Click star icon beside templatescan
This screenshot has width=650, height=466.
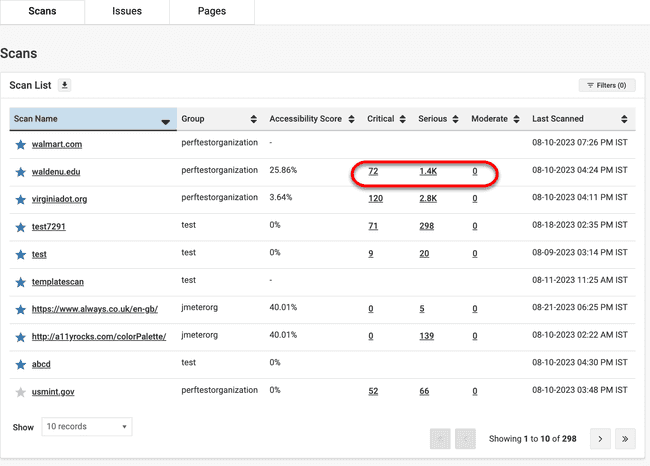point(20,282)
